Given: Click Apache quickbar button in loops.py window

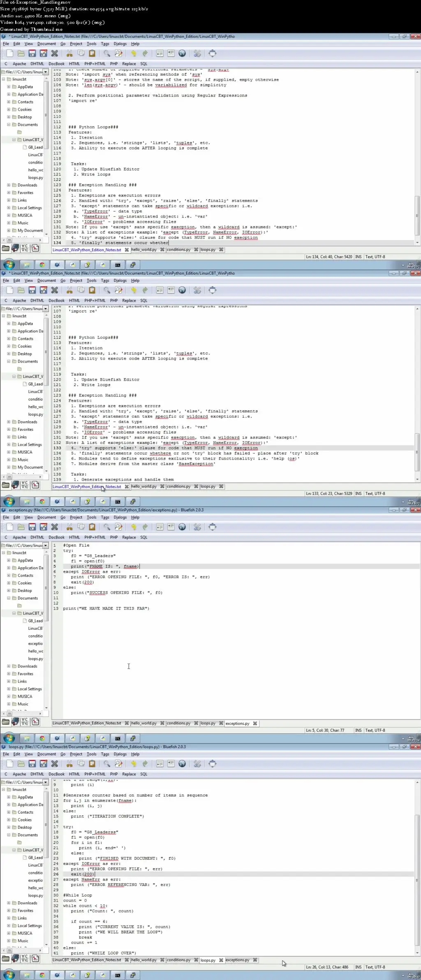Looking at the screenshot, I should point(19,774).
